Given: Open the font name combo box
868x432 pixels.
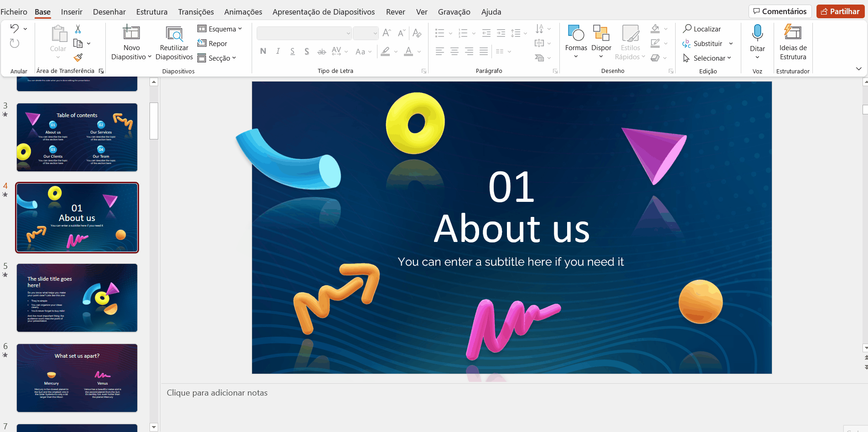Looking at the screenshot, I should pyautogui.click(x=304, y=33).
